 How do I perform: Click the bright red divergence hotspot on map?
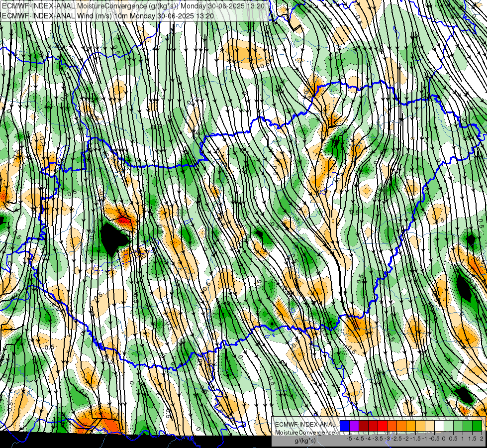tap(124, 221)
